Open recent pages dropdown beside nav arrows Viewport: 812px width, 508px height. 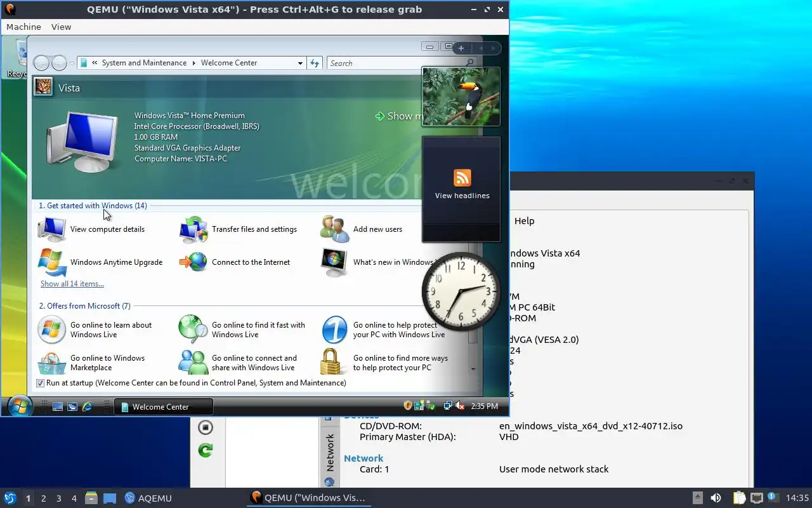pos(72,63)
